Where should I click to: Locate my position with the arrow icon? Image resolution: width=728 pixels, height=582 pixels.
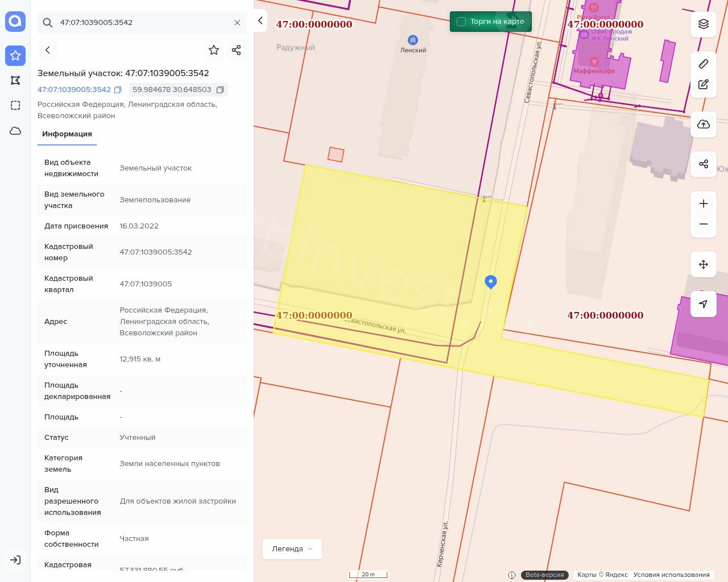704,304
